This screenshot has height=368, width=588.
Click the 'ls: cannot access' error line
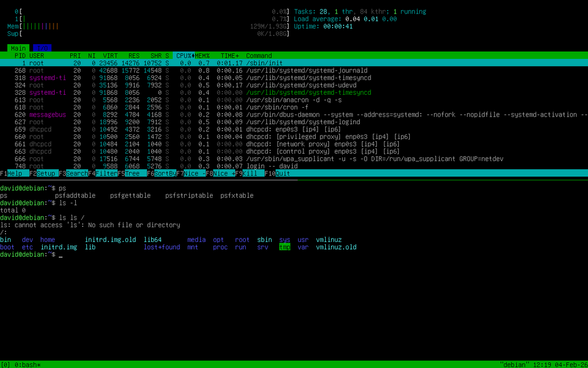coord(90,225)
